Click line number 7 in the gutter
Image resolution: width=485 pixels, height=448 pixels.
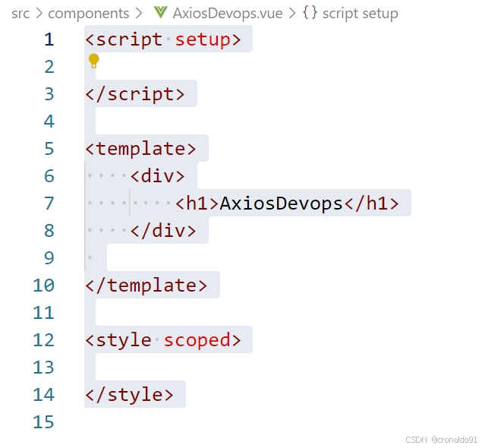click(x=49, y=203)
